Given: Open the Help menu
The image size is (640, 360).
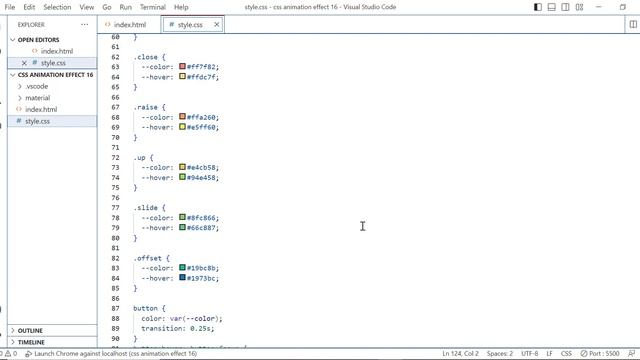Looking at the screenshot, I should pyautogui.click(x=181, y=7).
